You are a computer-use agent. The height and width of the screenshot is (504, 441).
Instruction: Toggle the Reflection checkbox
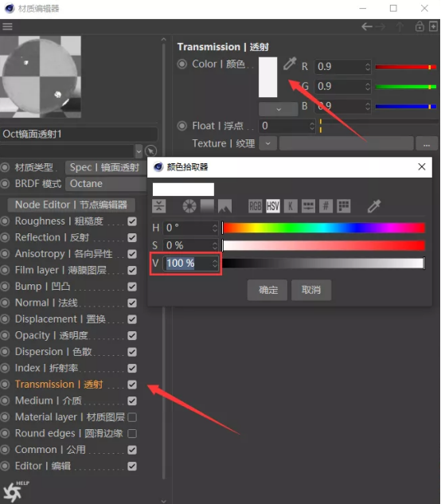point(132,237)
